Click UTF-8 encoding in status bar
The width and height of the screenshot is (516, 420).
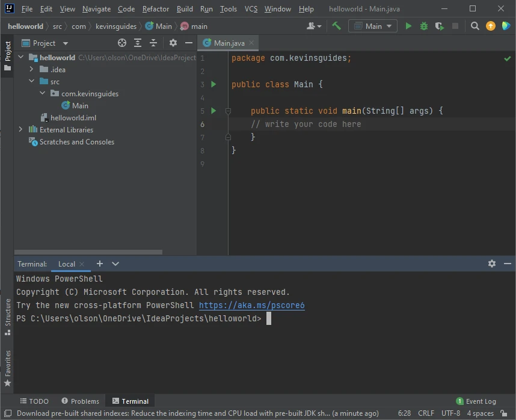tap(450, 413)
